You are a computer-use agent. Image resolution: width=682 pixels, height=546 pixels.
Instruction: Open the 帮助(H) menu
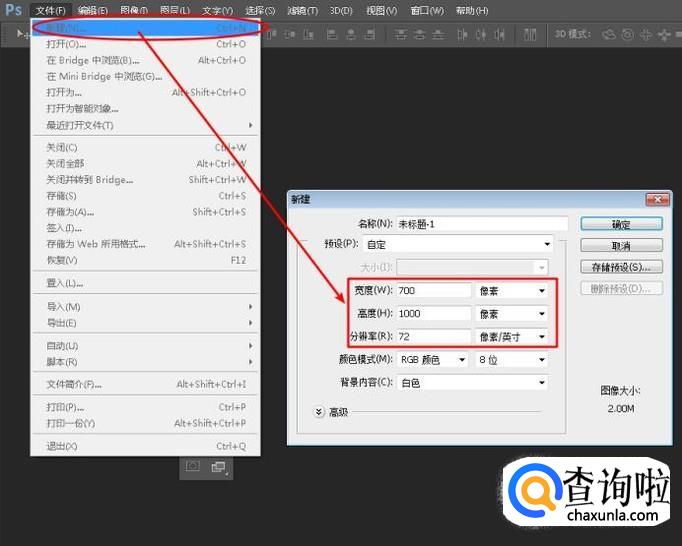[x=472, y=10]
